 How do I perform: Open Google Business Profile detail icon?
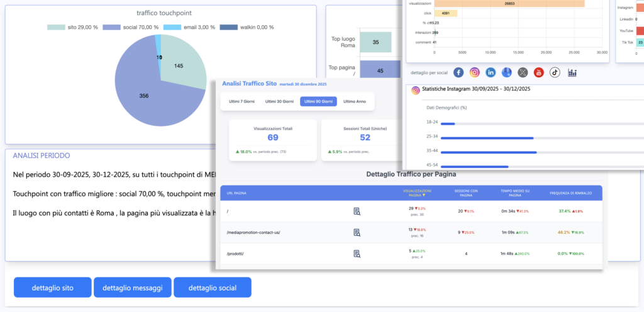tap(507, 73)
